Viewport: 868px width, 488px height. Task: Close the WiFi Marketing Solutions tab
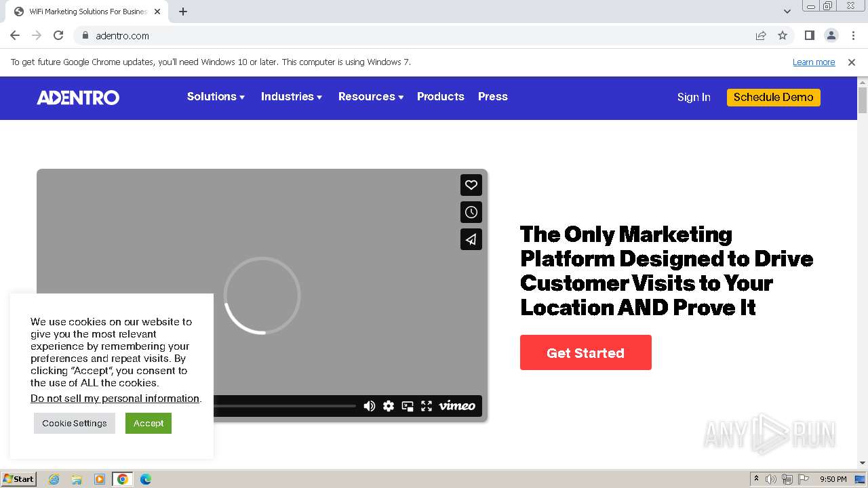point(157,12)
